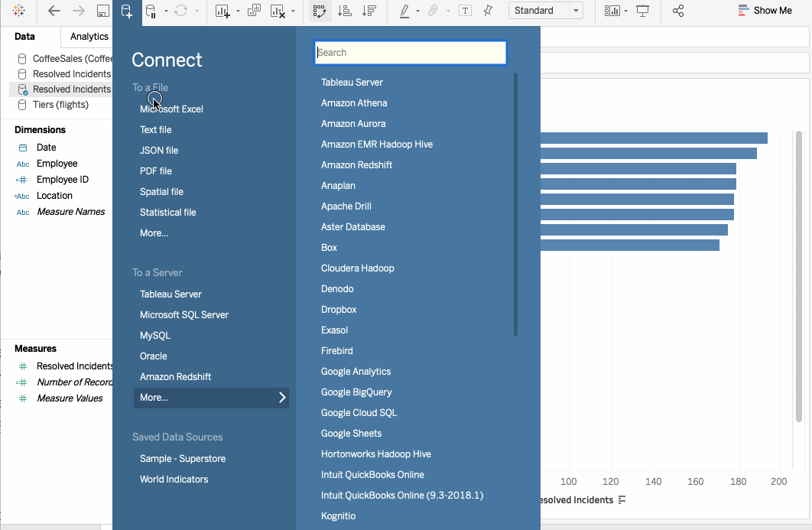
Task: Sort descending icon in toolbar
Action: pos(369,11)
